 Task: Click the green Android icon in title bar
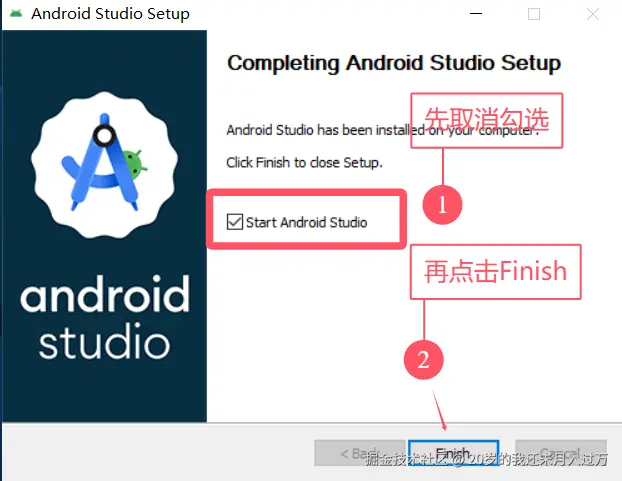coord(16,14)
